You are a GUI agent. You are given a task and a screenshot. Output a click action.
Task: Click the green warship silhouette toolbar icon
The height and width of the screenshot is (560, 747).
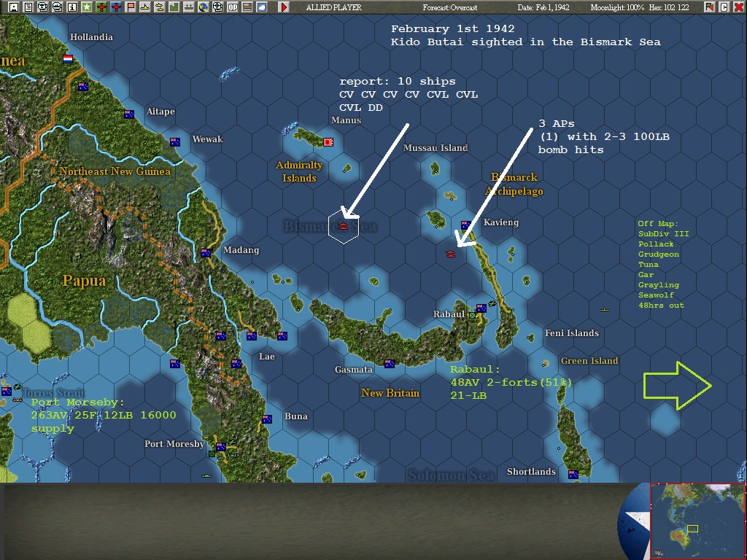tap(189, 7)
